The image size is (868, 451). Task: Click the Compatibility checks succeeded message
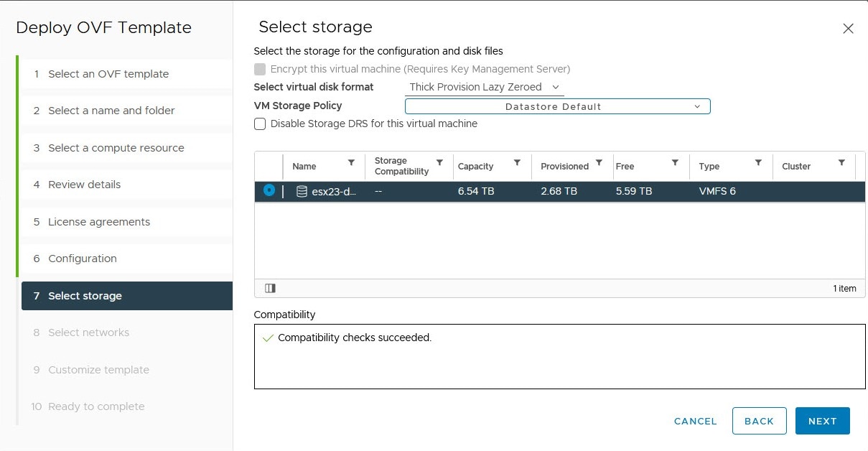(x=355, y=338)
